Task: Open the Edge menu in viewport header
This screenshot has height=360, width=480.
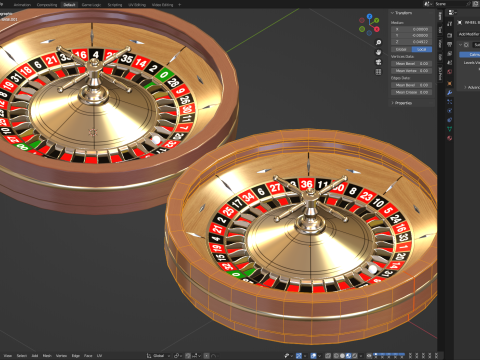Action: tap(76, 356)
